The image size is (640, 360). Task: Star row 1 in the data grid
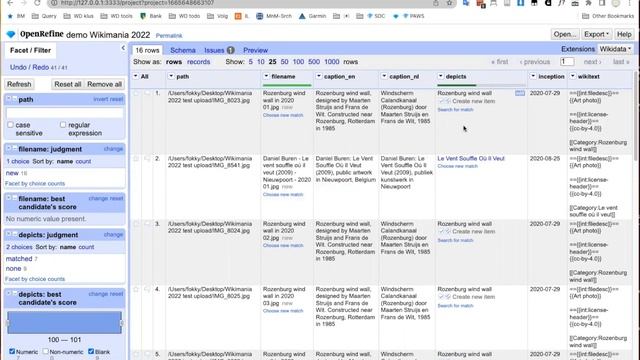(x=136, y=93)
